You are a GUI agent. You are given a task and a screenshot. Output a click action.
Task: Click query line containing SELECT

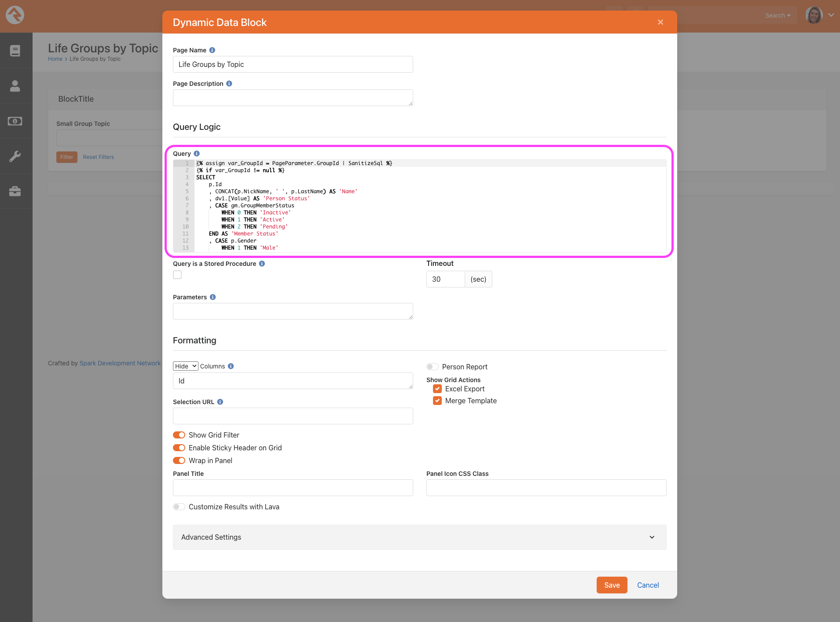205,177
